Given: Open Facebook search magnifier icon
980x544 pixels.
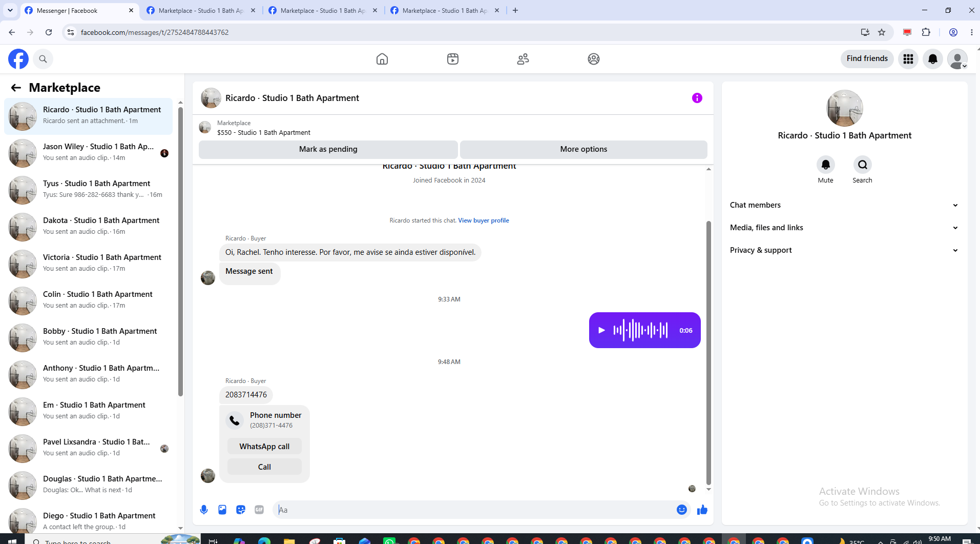Looking at the screenshot, I should coord(43,59).
